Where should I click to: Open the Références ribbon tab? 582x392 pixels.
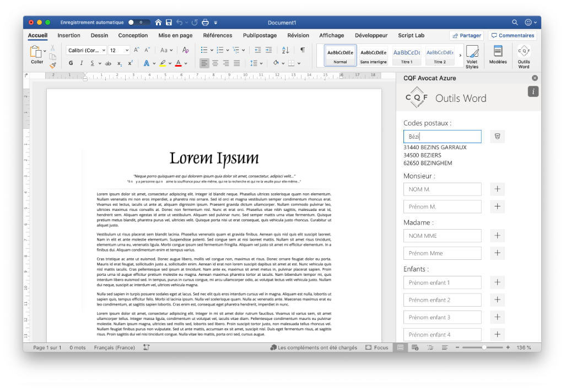[x=217, y=35]
